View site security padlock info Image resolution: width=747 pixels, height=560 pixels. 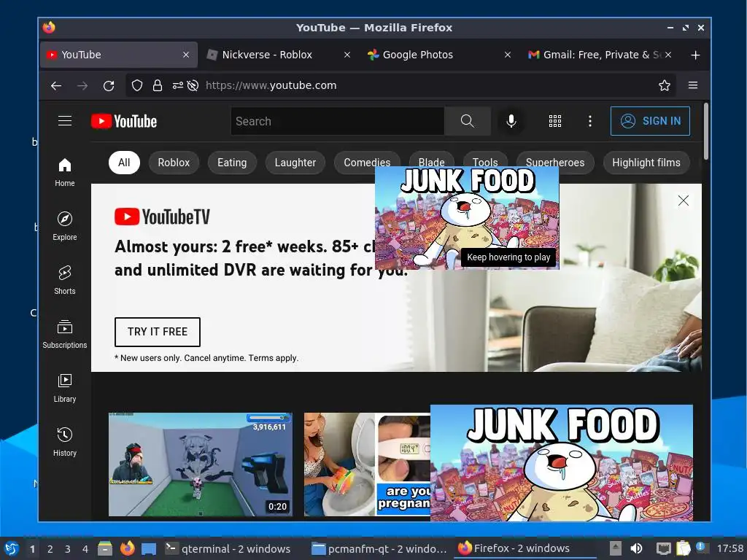[158, 86]
